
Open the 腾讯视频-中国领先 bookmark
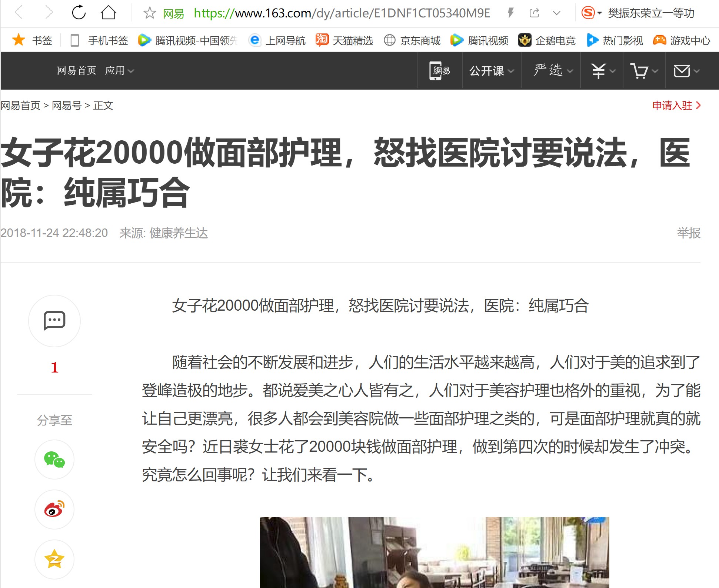187,40
